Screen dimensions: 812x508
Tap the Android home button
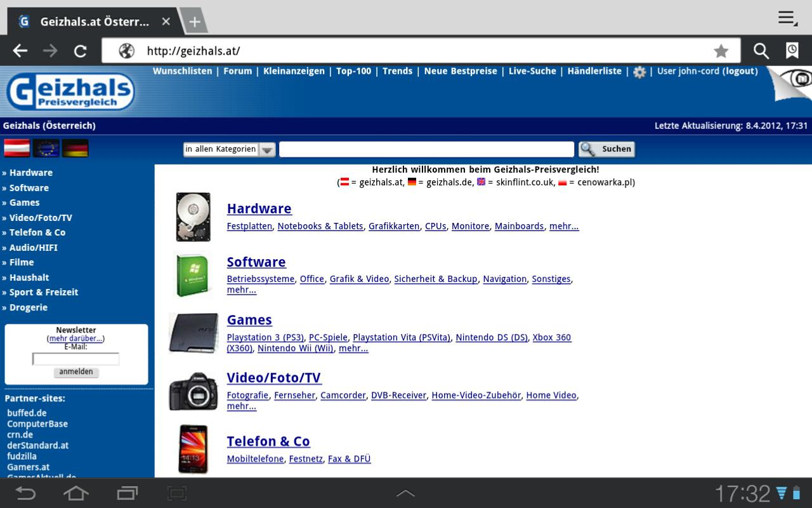(75, 493)
